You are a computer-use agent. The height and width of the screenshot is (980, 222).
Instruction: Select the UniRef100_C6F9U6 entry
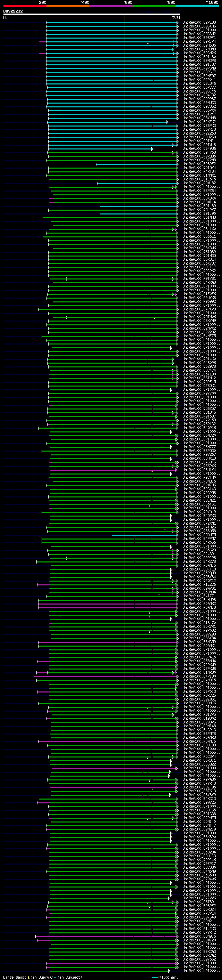[x=199, y=149]
